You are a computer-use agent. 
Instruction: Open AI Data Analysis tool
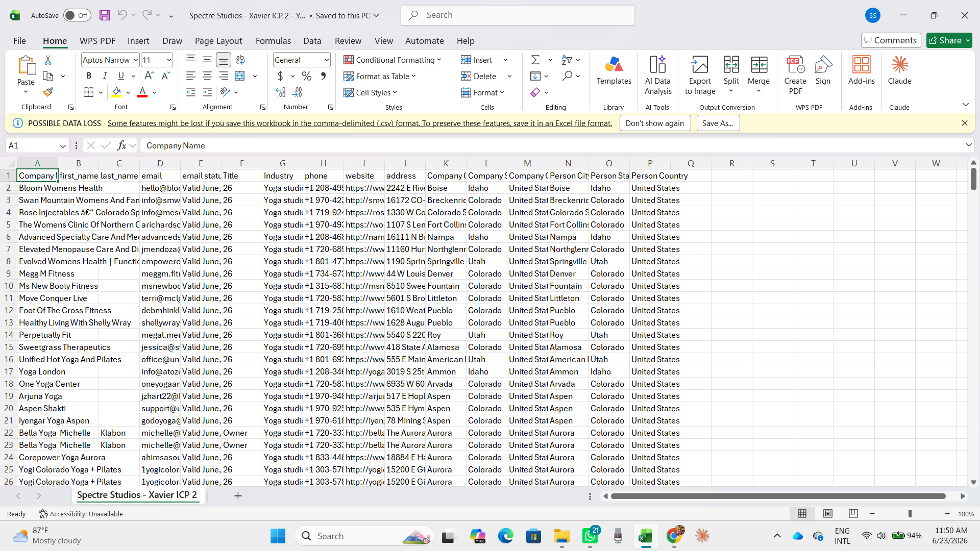tap(658, 76)
